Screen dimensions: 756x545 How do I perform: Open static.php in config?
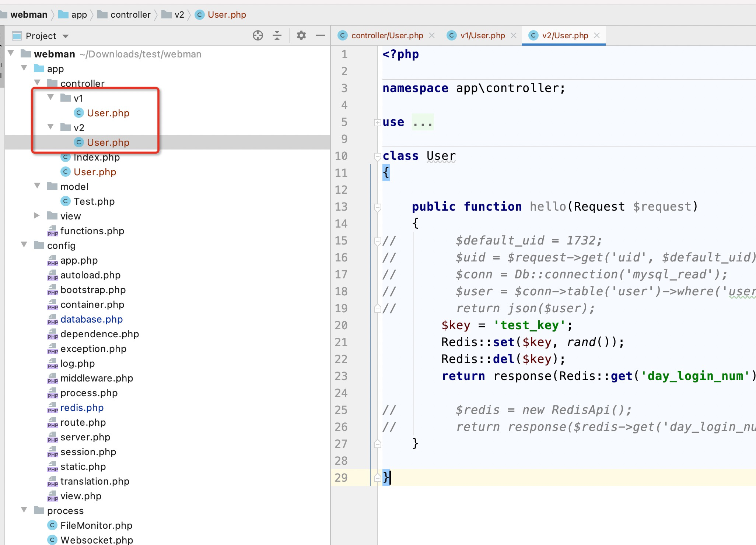(x=83, y=467)
